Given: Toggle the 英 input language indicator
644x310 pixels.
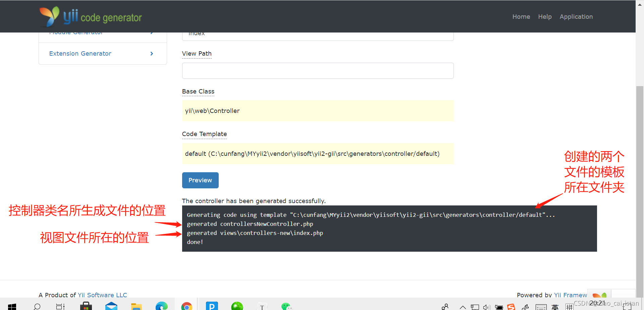Looking at the screenshot, I should 555,307.
